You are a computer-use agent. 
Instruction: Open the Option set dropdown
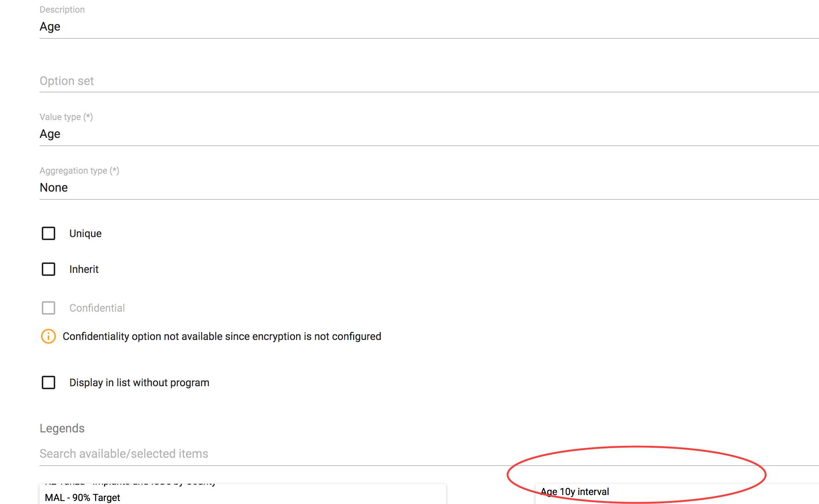tap(429, 81)
